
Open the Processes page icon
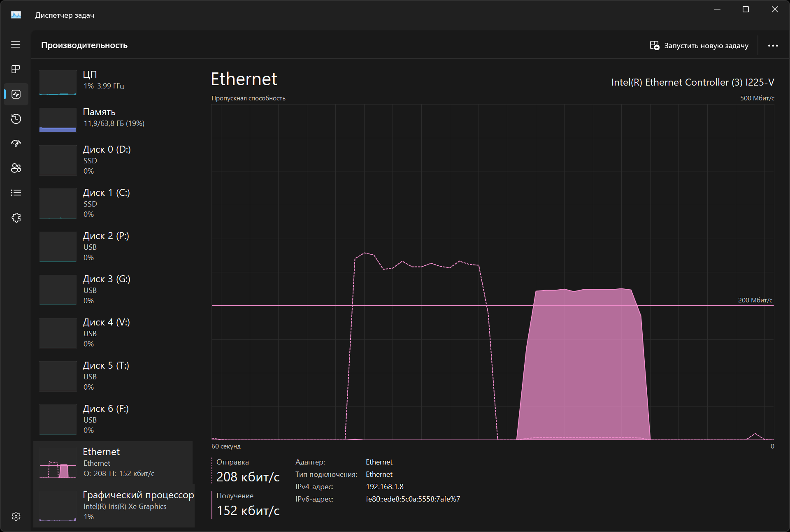(x=16, y=69)
